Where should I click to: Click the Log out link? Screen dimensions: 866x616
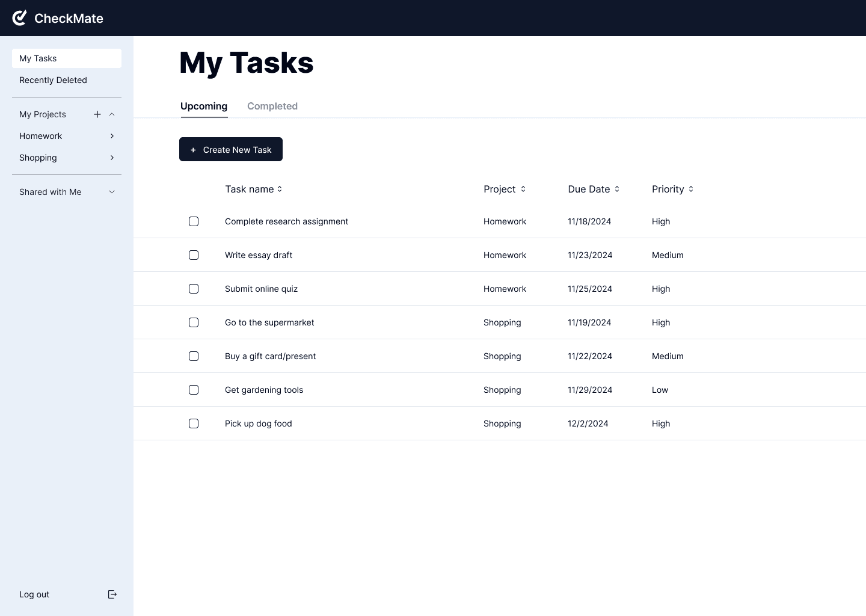[34, 594]
